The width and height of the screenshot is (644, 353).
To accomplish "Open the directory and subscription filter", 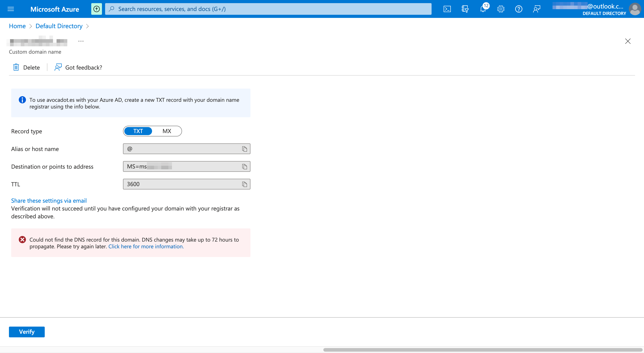I will [465, 9].
